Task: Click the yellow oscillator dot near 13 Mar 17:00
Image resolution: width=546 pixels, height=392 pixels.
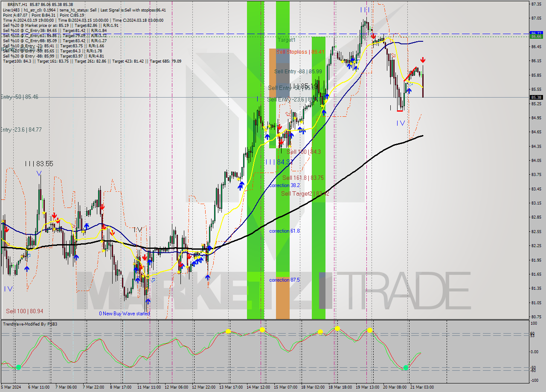Action: (x=228, y=331)
